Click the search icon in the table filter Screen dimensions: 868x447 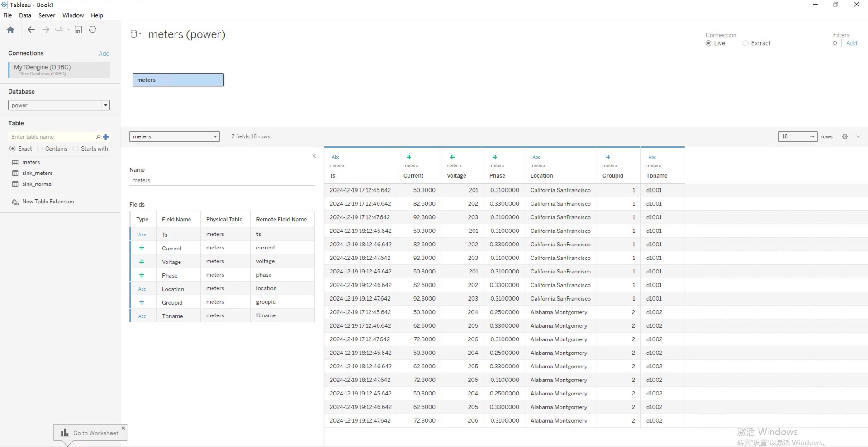[98, 136]
